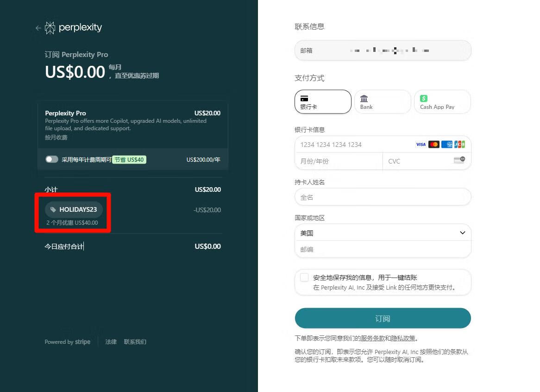Remove the HOLIDAYS23 promo code

(74, 209)
